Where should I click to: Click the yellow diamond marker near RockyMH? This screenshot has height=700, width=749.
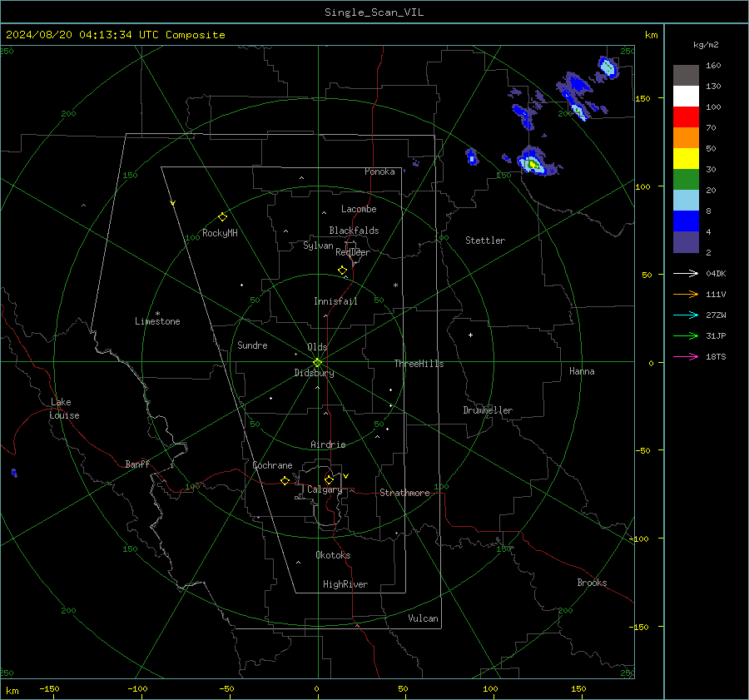pos(222,217)
